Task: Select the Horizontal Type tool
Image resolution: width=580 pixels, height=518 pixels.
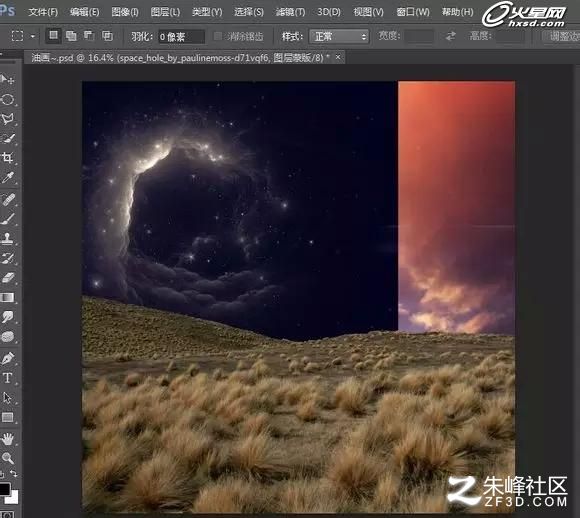Action: pos(7,378)
